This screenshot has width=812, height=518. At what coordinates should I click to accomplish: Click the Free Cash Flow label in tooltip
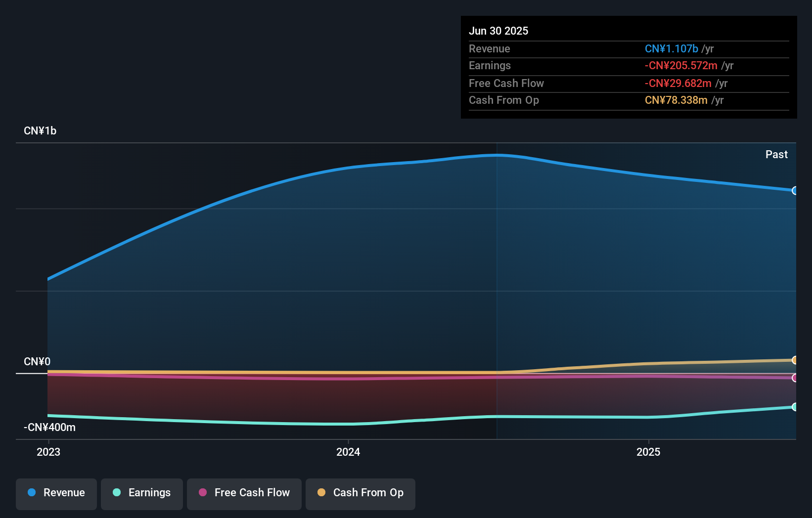tap(506, 83)
